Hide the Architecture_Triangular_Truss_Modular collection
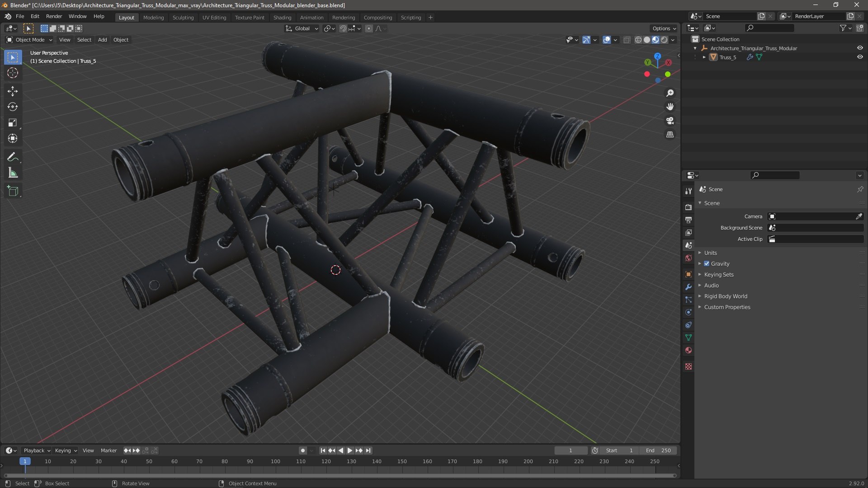The width and height of the screenshot is (868, 488). pyautogui.click(x=860, y=48)
